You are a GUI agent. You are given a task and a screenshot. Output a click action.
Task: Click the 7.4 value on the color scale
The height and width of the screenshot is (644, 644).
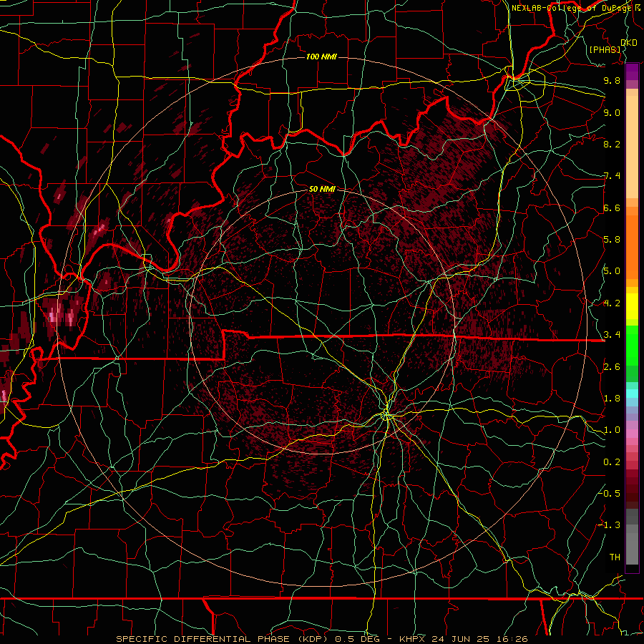coord(612,176)
